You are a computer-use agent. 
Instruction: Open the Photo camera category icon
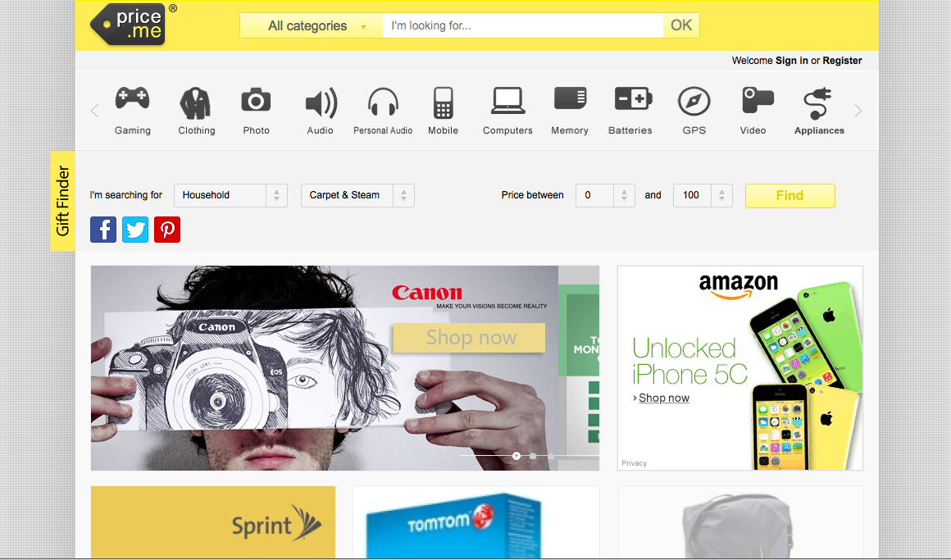click(256, 101)
